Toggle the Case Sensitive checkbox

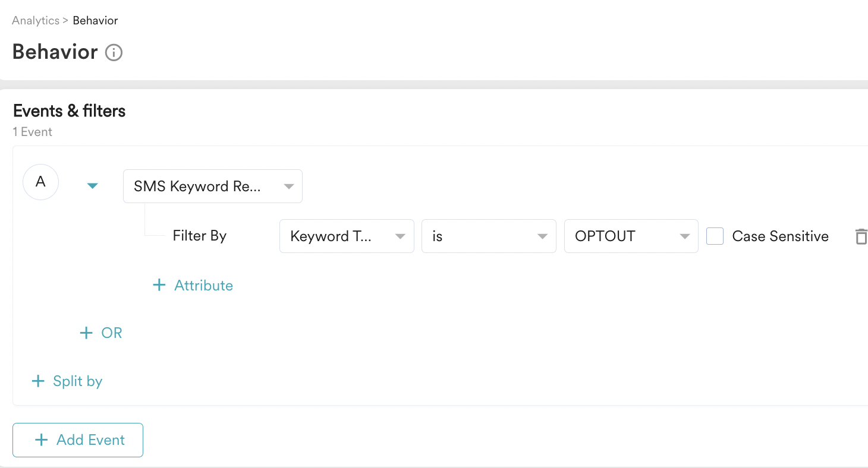(x=715, y=236)
